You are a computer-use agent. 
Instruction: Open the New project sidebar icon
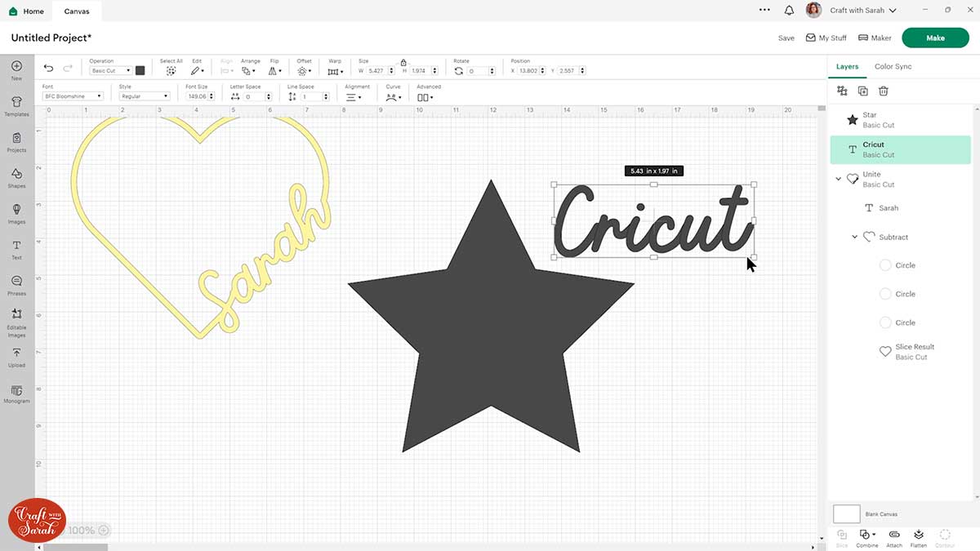coord(16,70)
